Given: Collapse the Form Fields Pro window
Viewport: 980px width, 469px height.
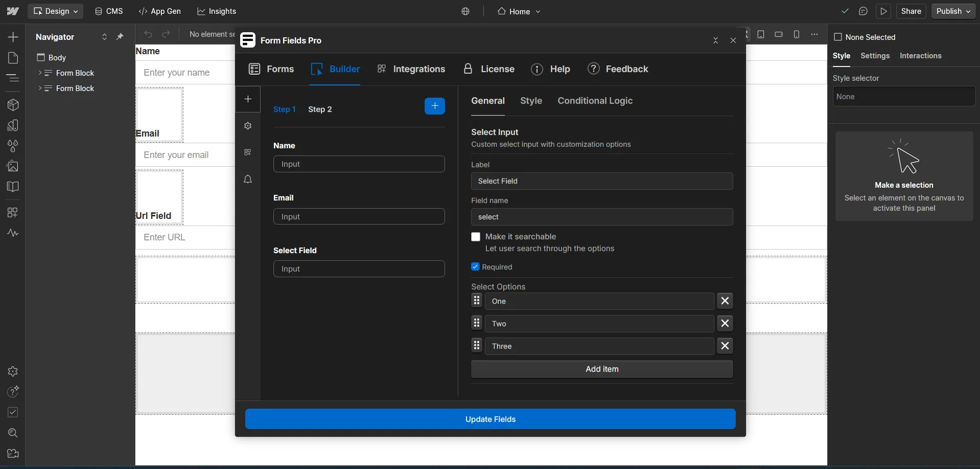Looking at the screenshot, I should [x=715, y=40].
